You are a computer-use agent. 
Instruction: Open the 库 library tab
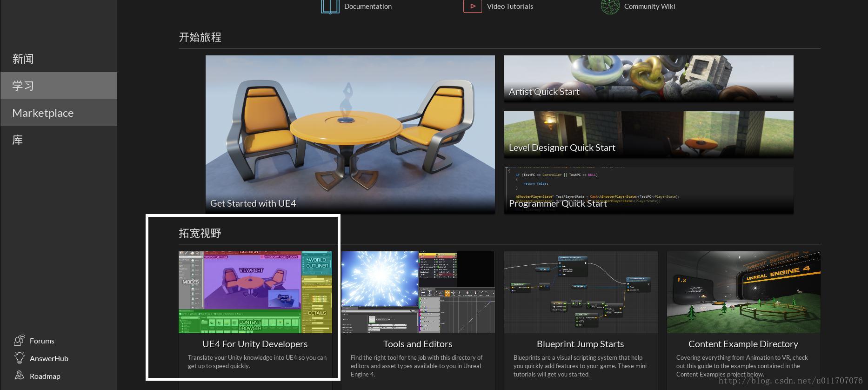(x=59, y=140)
